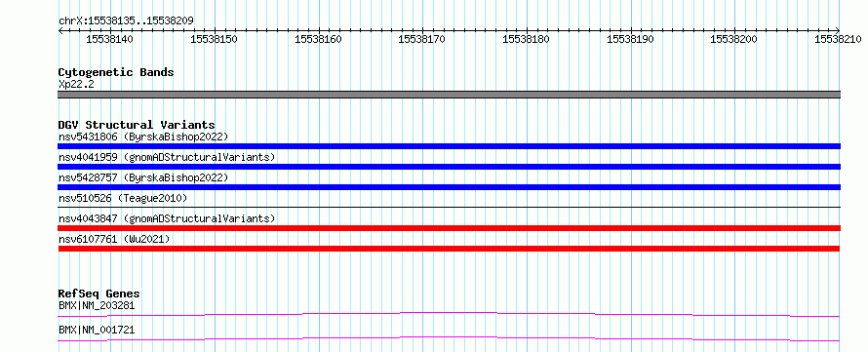The height and width of the screenshot is (352, 868).
Task: Open the BMX|NM_001721 transcript label
Action: pyautogui.click(x=97, y=331)
